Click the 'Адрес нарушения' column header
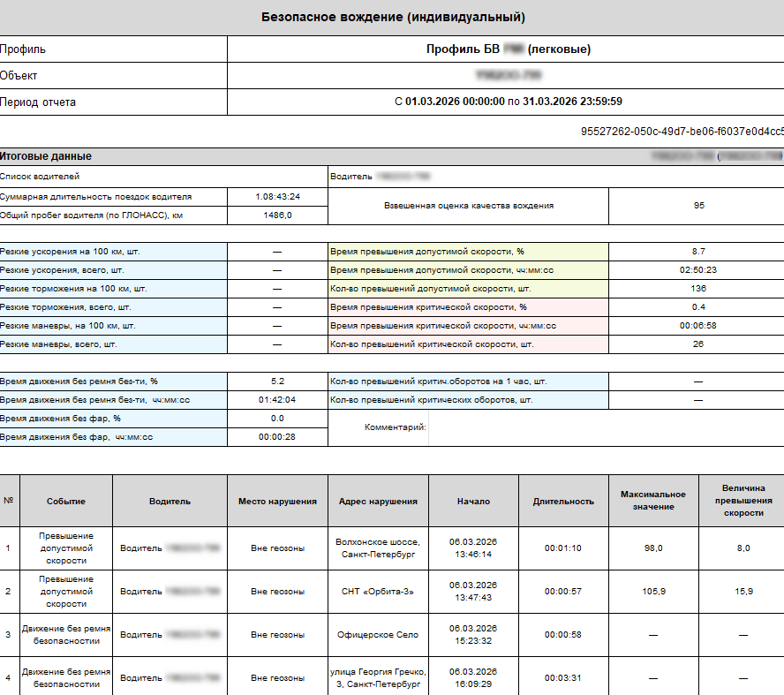Screen dimensions: 784x695 tap(378, 502)
